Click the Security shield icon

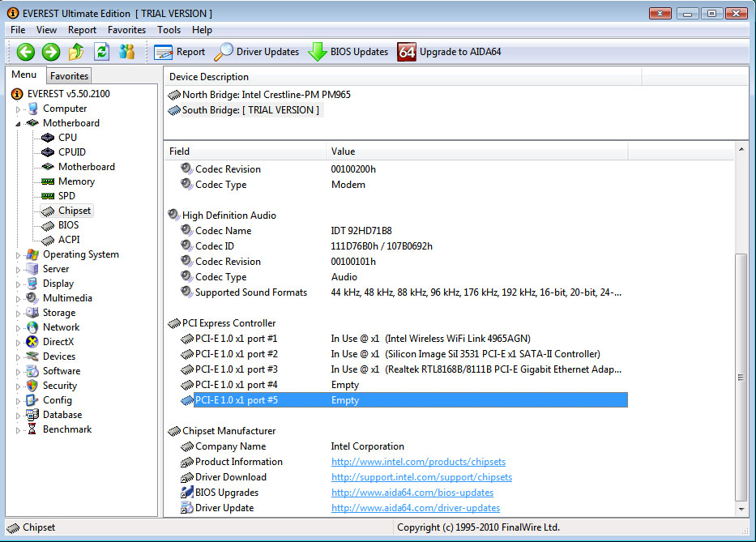pyautogui.click(x=32, y=386)
